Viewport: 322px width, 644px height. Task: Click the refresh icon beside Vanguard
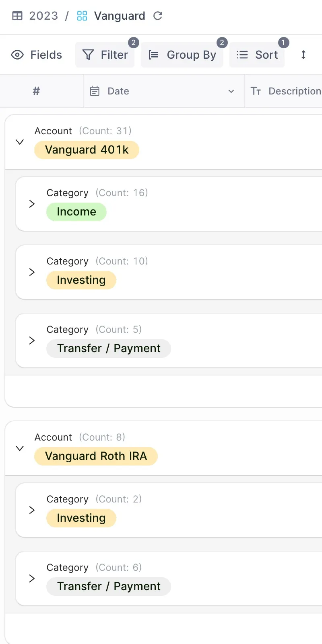[158, 16]
